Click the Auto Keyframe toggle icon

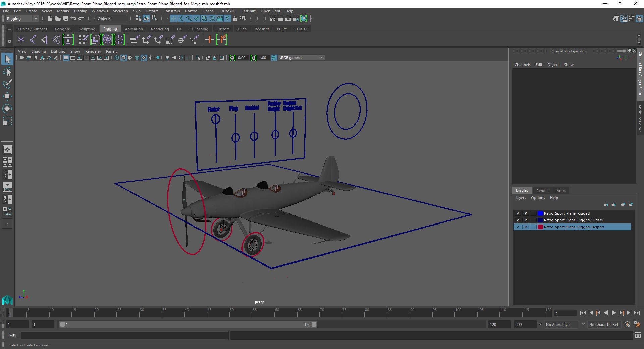627,325
